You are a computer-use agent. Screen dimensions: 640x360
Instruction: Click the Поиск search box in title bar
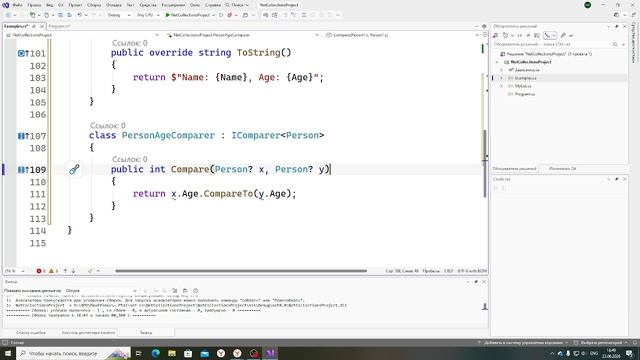237,5
